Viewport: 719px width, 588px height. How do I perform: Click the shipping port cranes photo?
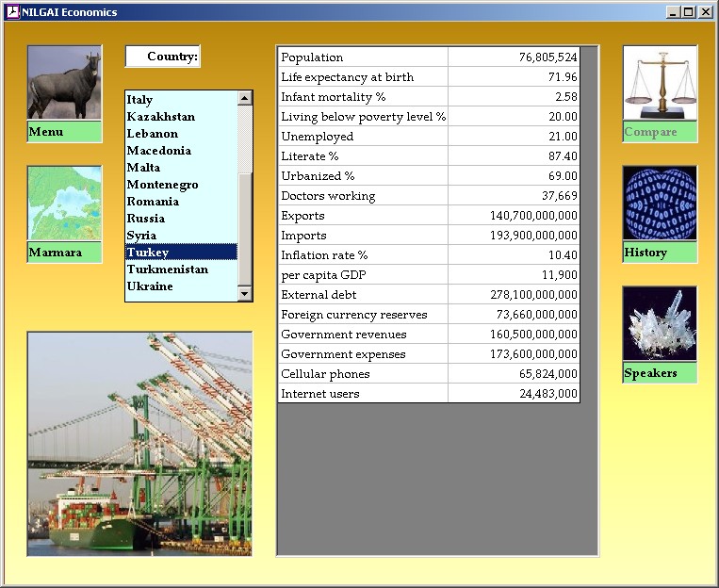point(139,443)
